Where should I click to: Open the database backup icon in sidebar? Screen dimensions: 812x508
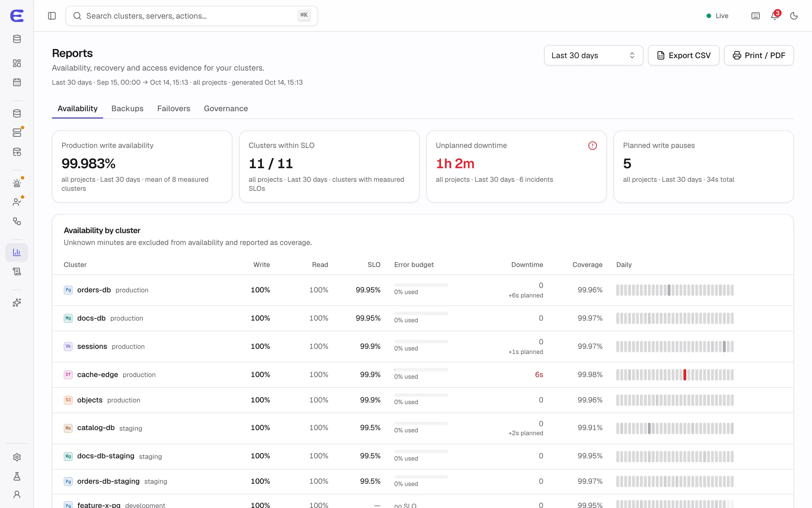pyautogui.click(x=17, y=152)
